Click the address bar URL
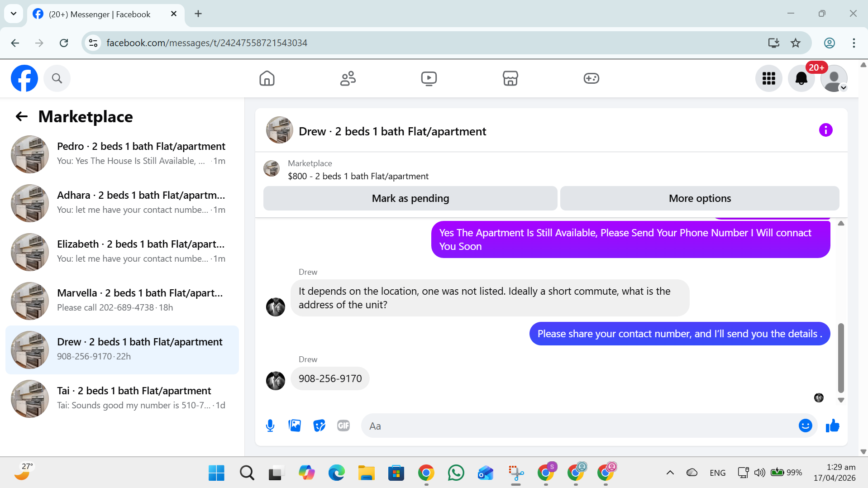This screenshot has height=488, width=868. click(207, 43)
